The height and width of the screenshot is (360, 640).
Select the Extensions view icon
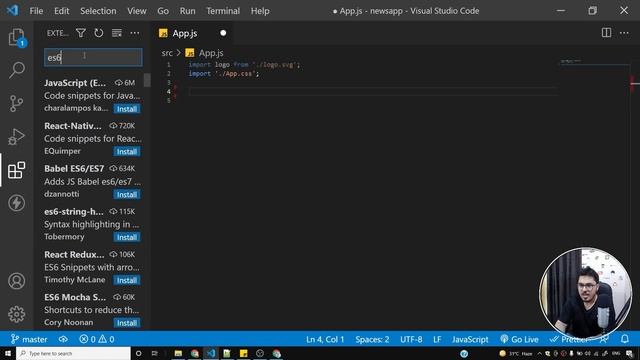click(x=17, y=170)
